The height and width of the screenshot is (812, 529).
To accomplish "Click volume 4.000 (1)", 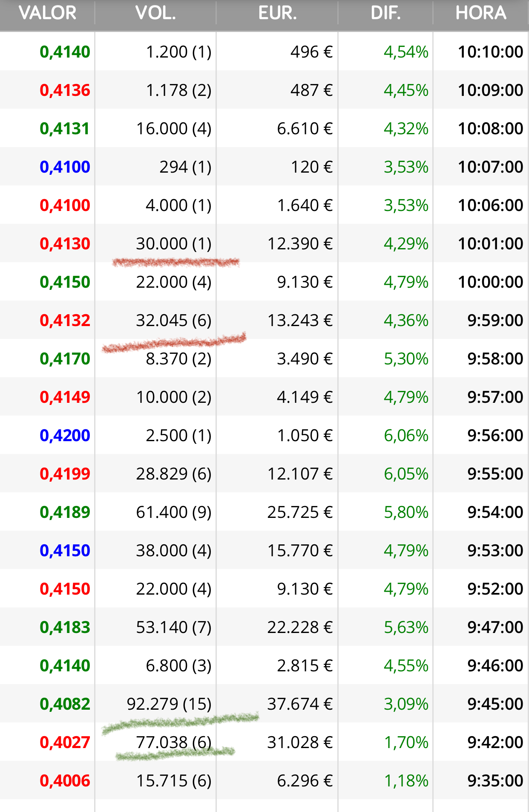I will (x=178, y=205).
